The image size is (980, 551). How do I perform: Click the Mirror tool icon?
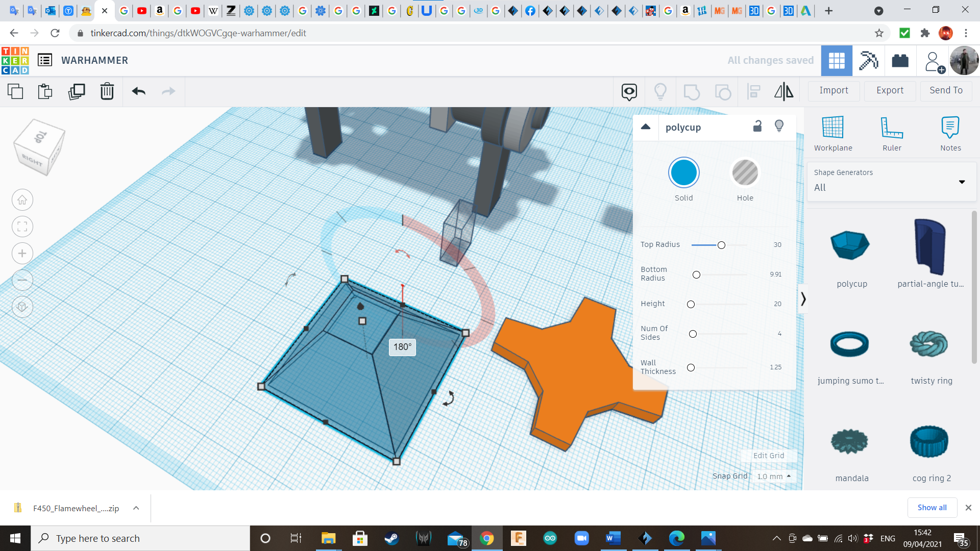click(x=783, y=91)
